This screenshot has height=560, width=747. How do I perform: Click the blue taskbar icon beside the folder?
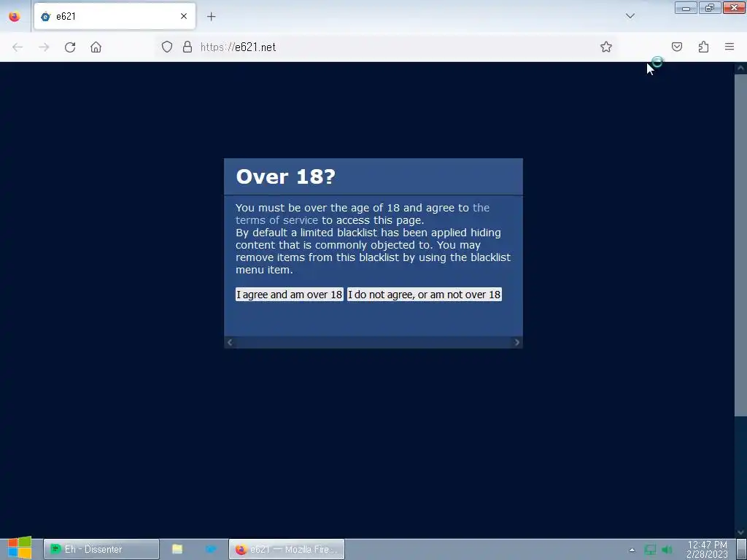click(x=211, y=549)
